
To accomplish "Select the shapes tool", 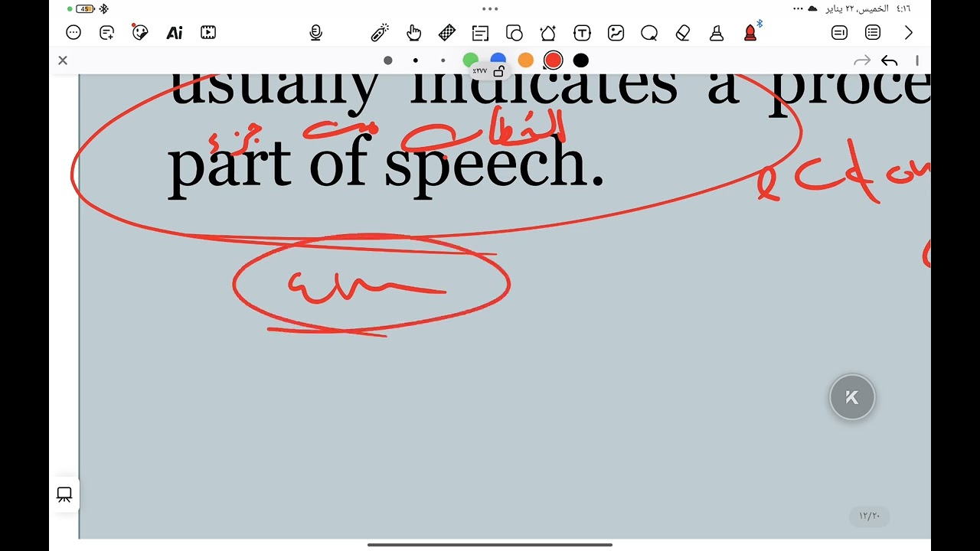I will click(514, 33).
